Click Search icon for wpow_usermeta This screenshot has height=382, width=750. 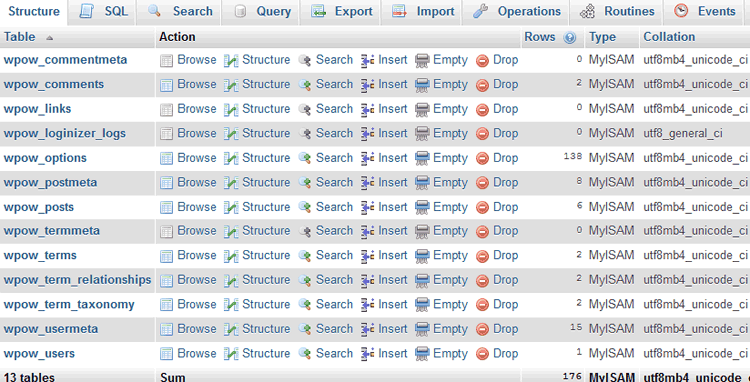click(x=305, y=329)
